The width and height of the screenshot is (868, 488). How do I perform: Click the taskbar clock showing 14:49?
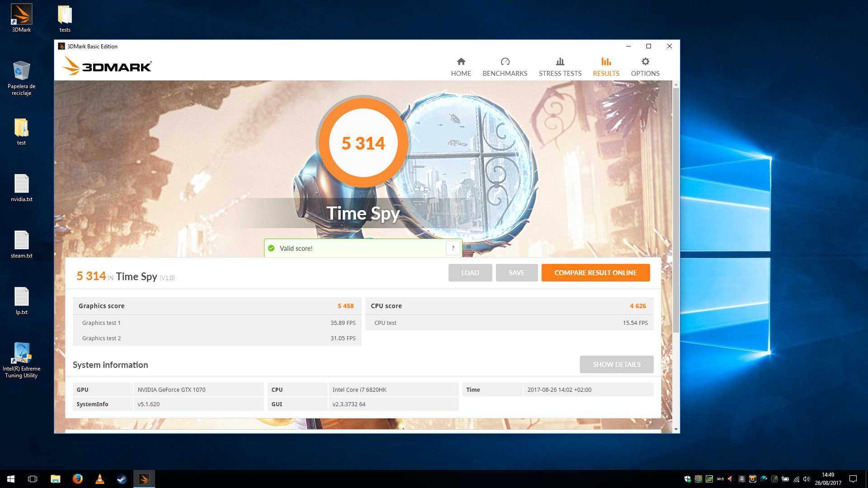(828, 479)
